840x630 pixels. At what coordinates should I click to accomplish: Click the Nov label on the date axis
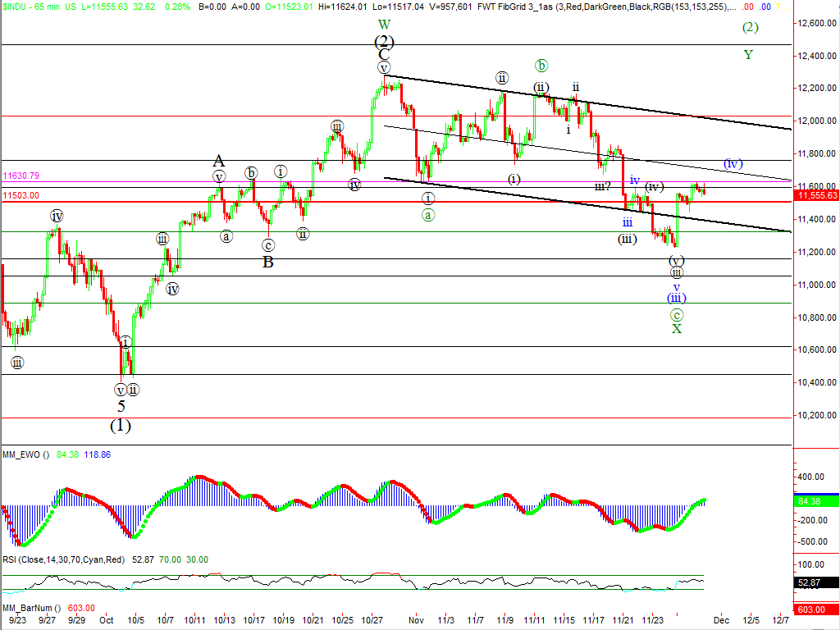point(417,621)
